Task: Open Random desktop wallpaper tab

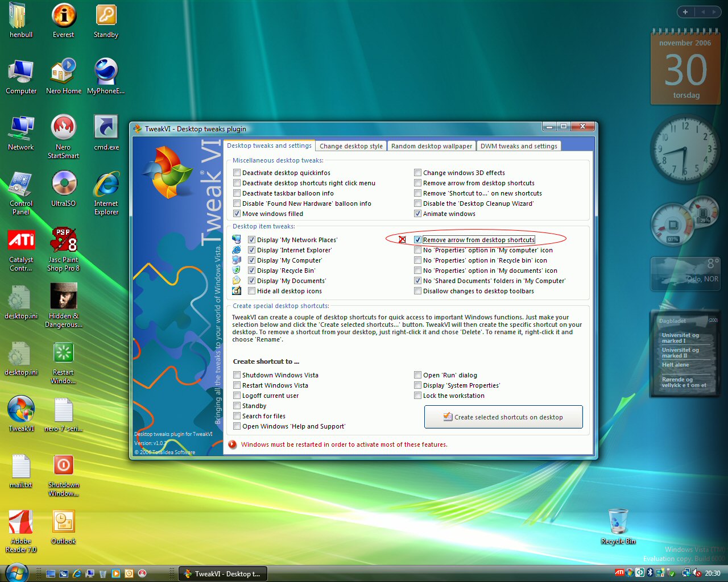Action: (432, 146)
